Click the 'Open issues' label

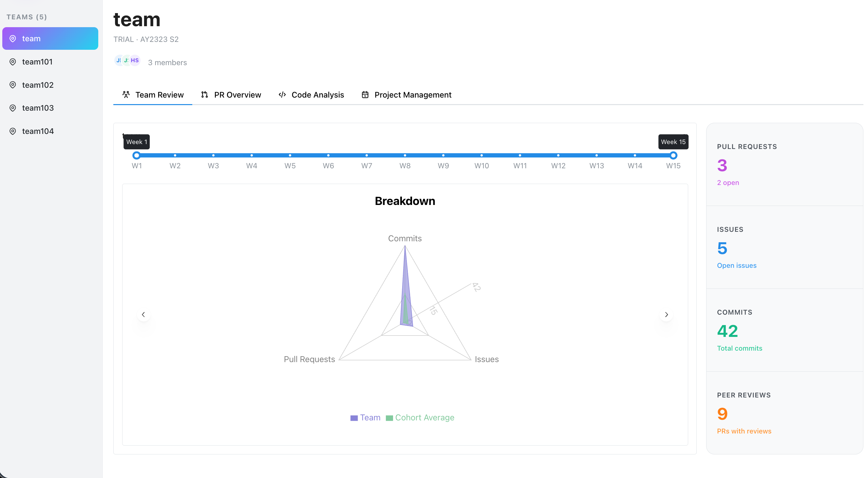[x=737, y=266]
